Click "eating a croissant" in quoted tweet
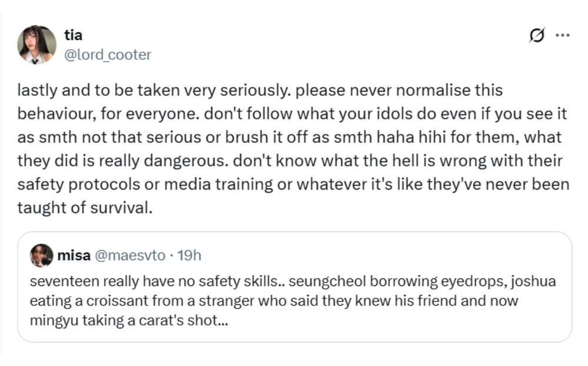This screenshot has height=366, width=588. (x=72, y=301)
